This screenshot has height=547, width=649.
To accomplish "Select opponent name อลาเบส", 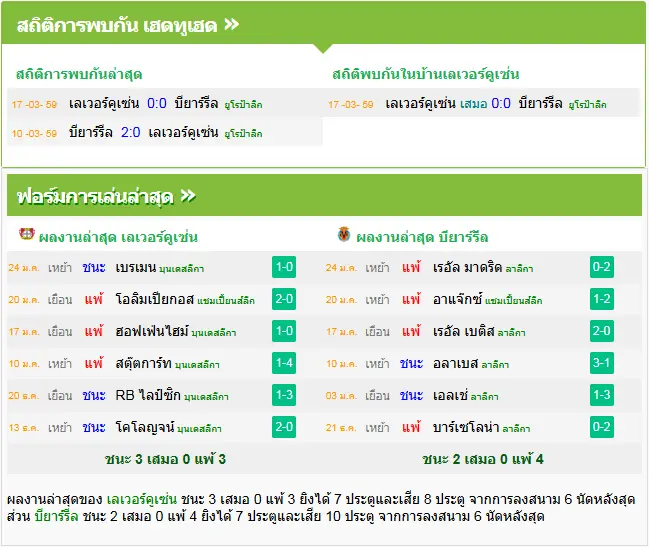I will point(455,363).
